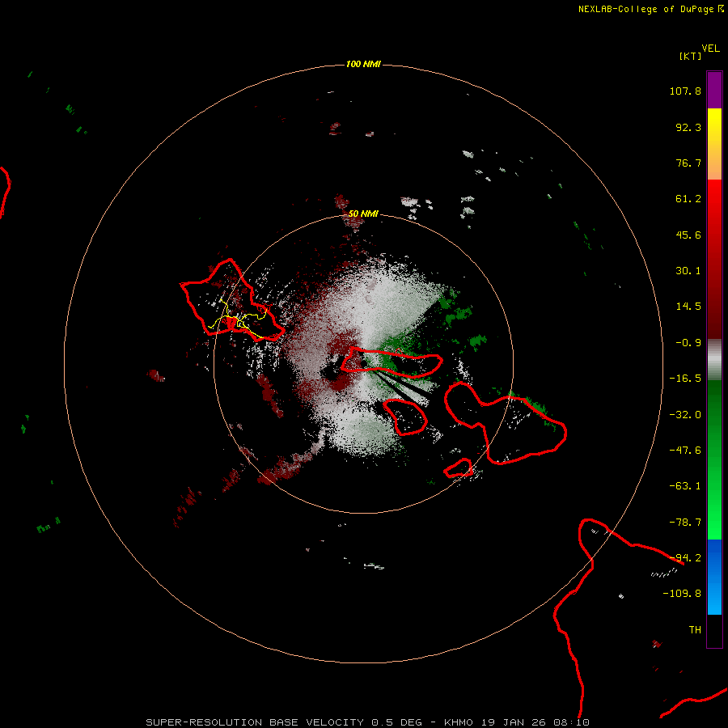The image size is (728, 728).
Task: Click the 50 NMI range ring label
Action: click(x=363, y=214)
